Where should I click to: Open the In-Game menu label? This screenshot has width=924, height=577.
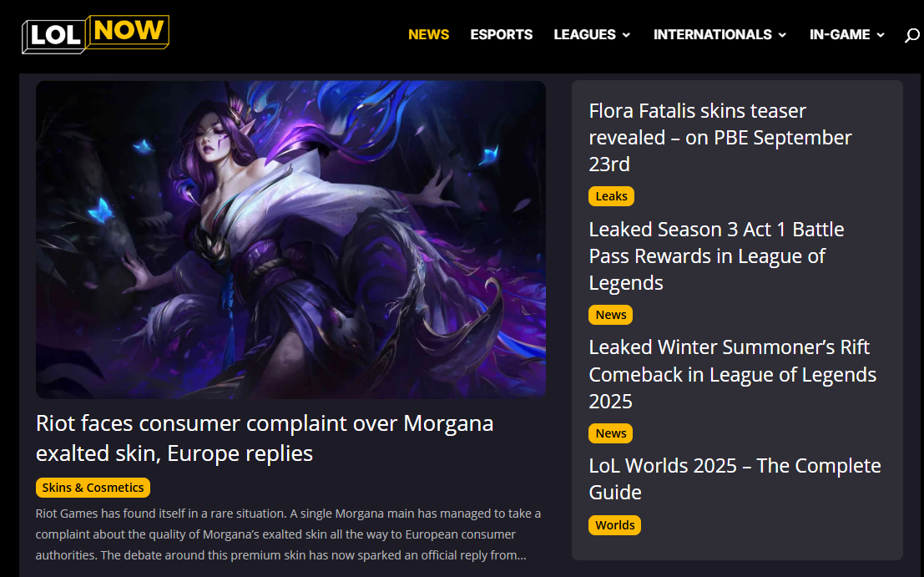840,35
